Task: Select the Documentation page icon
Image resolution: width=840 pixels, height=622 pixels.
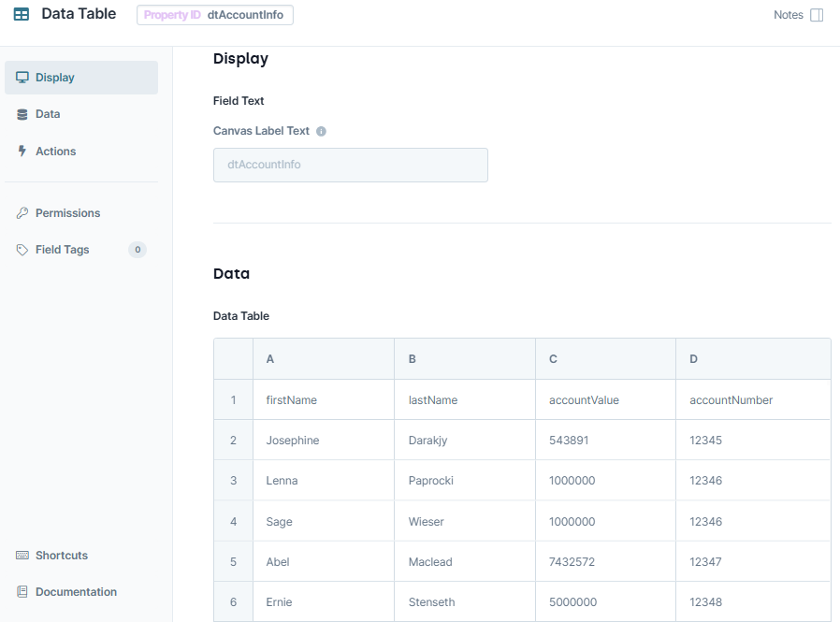Action: [22, 591]
